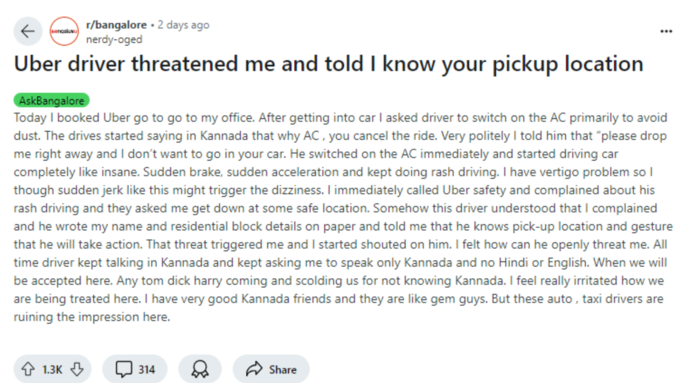Click the line starting 'be accepted here'
680x383 pixels.
pyautogui.click(x=339, y=281)
